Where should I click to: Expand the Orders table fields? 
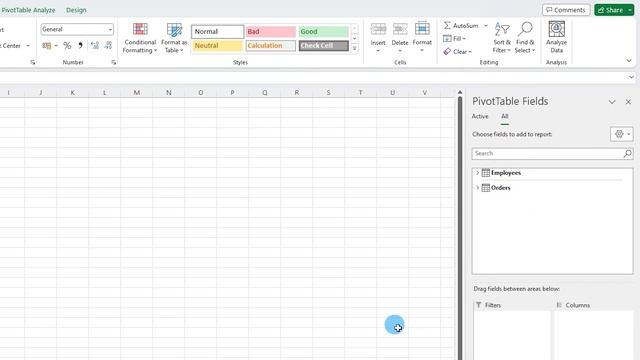click(478, 188)
